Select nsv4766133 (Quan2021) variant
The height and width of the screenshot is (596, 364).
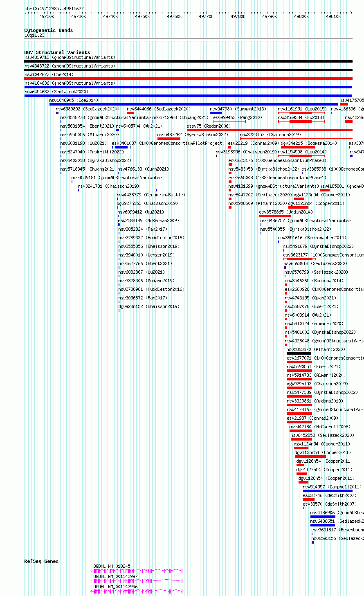(143, 169)
